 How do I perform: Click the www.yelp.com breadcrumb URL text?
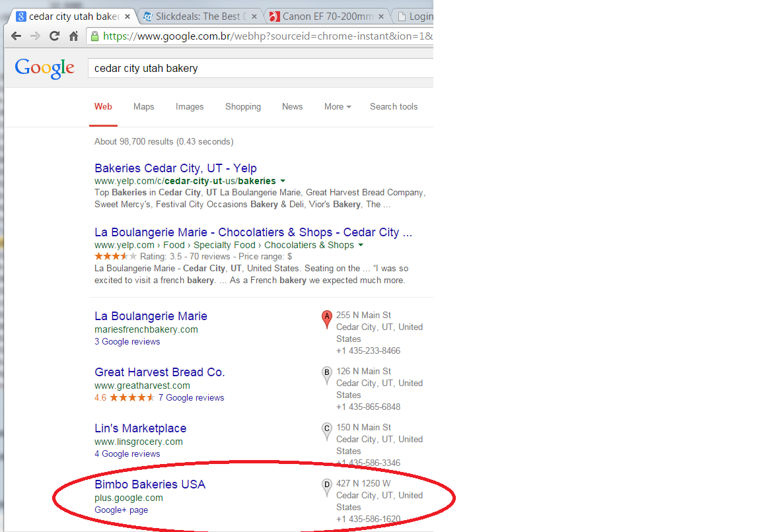pos(124,246)
